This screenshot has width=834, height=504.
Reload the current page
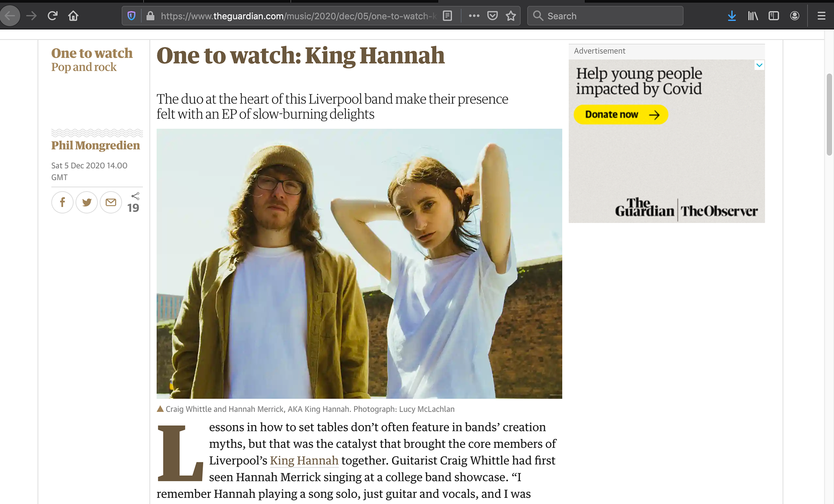[53, 16]
